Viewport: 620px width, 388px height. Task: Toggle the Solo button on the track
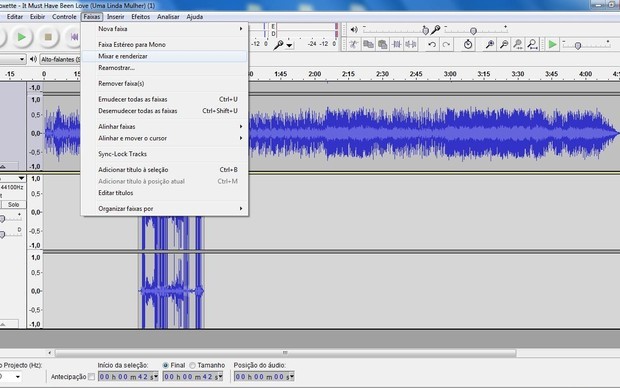[13, 204]
